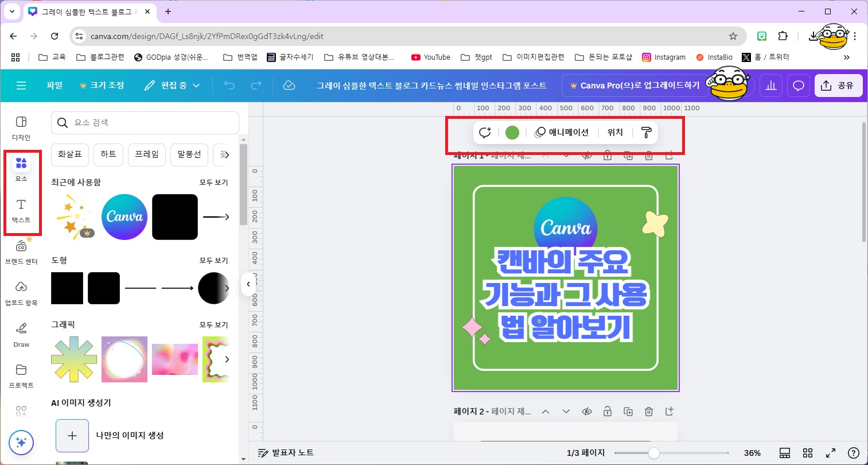Screen dimensions: 868x465
Task: Advance the 그래픽 graphics row arrow
Action: point(227,359)
